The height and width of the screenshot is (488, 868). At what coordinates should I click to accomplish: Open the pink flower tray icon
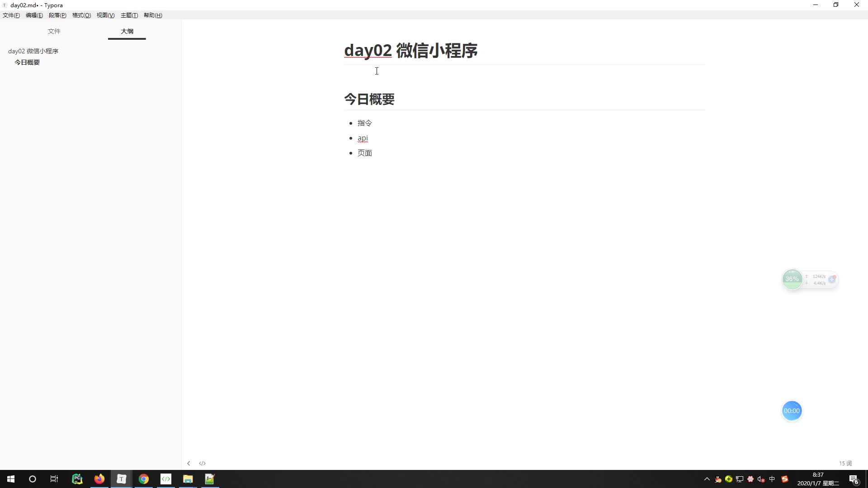click(750, 479)
